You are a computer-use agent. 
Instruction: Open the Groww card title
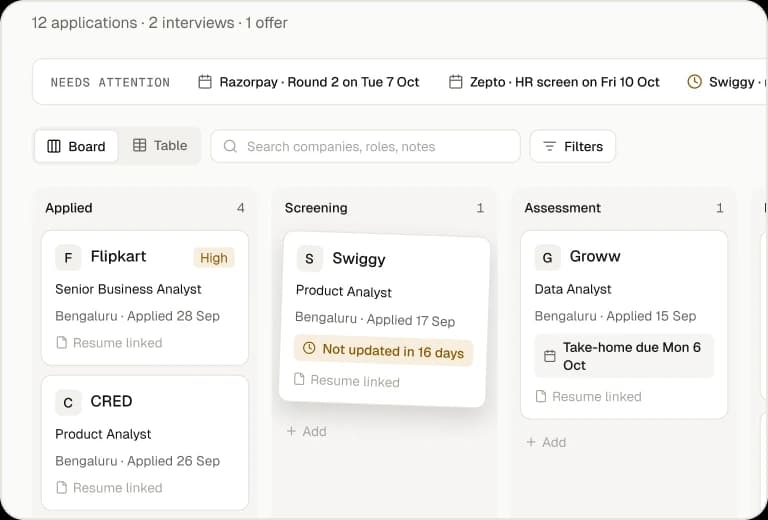coord(595,256)
